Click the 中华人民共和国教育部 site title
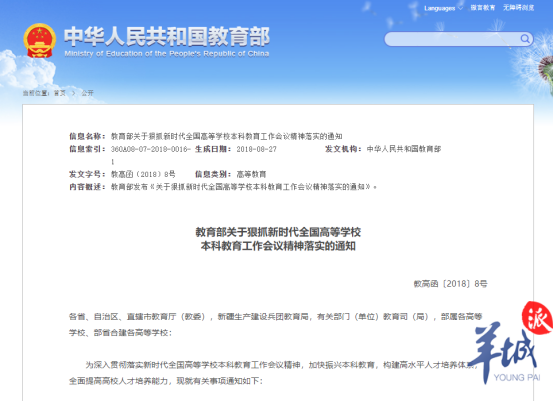554x401 pixels. click(167, 36)
